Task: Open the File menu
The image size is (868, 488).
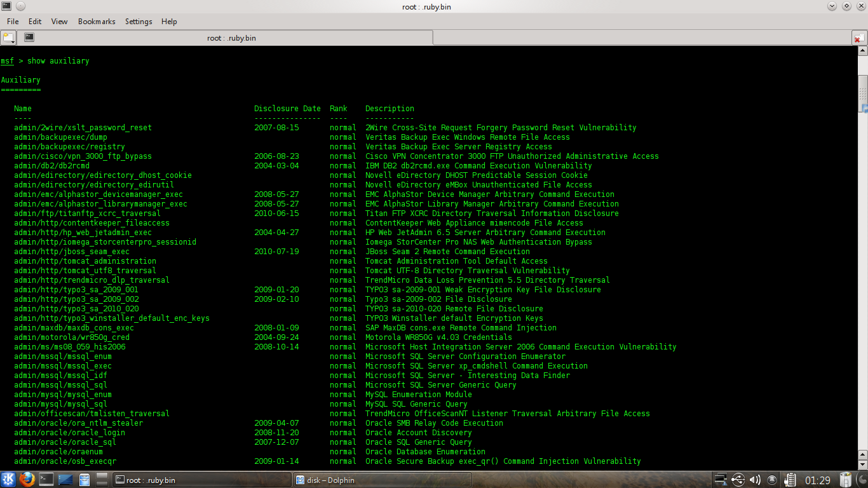Action: pyautogui.click(x=13, y=22)
